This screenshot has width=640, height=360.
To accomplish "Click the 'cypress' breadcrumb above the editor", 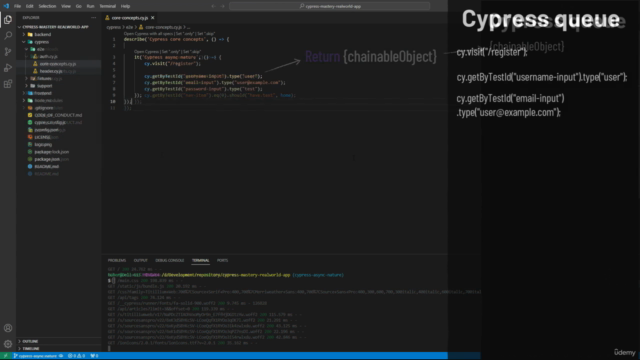I will click(113, 27).
